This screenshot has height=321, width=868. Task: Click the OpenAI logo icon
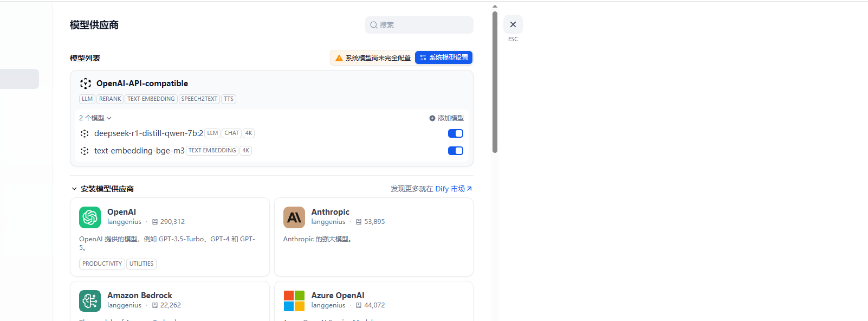point(90,217)
